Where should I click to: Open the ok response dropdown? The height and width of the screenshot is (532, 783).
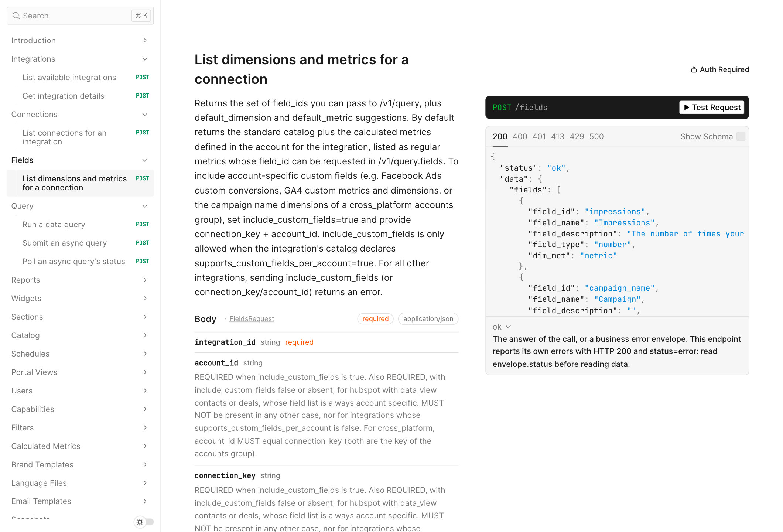(502, 327)
